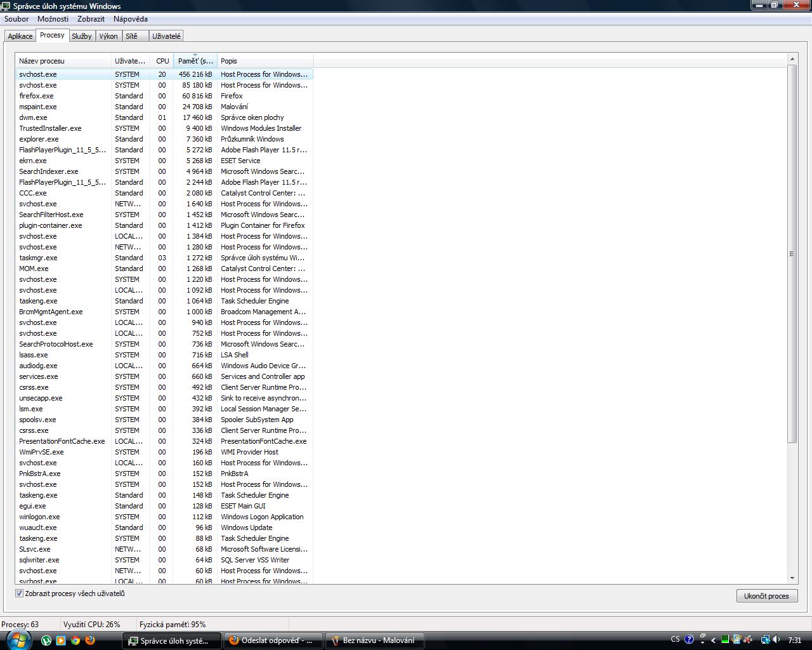Select the winlogon.exe process row
Image resolution: width=812 pixels, height=650 pixels.
tap(164, 517)
